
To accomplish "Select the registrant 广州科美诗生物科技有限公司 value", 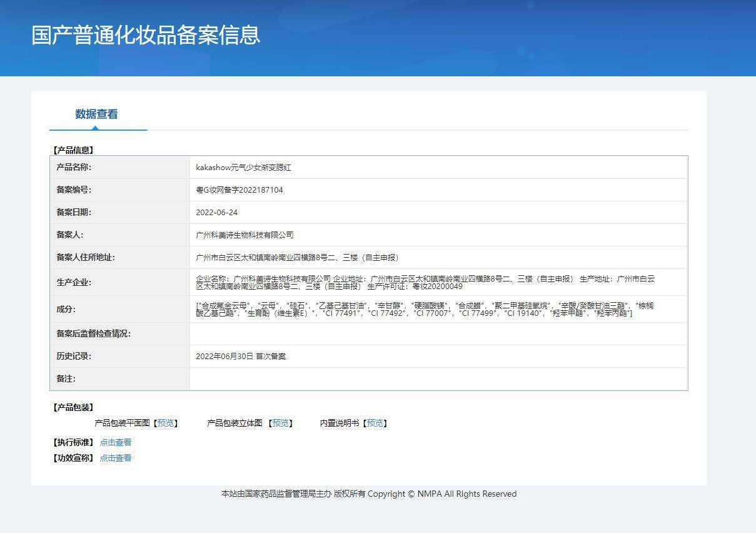I will pyautogui.click(x=244, y=235).
